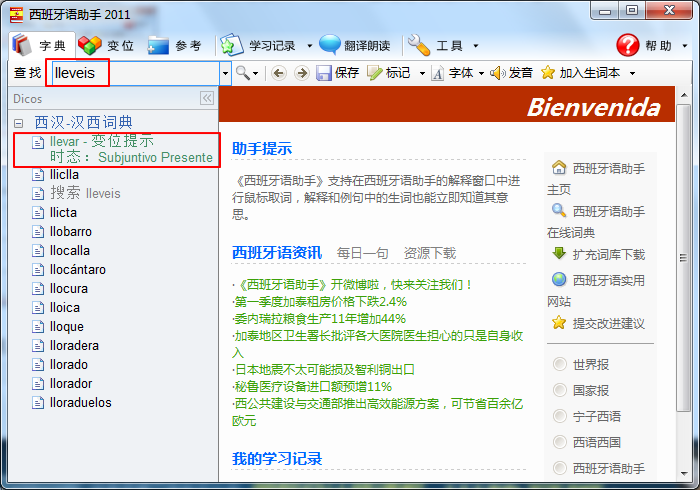Click the 保存 floppy disk save icon
The height and width of the screenshot is (490, 700).
click(x=324, y=73)
